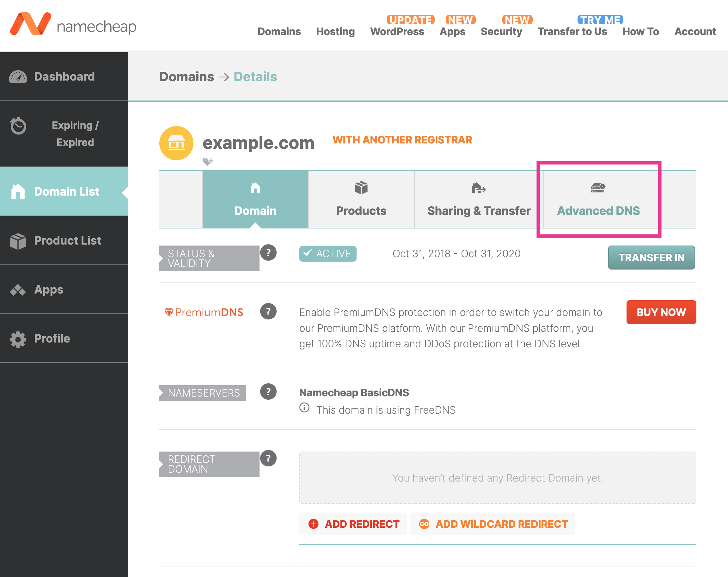The image size is (728, 577).
Task: Open Product List in sidebar
Action: 64,241
